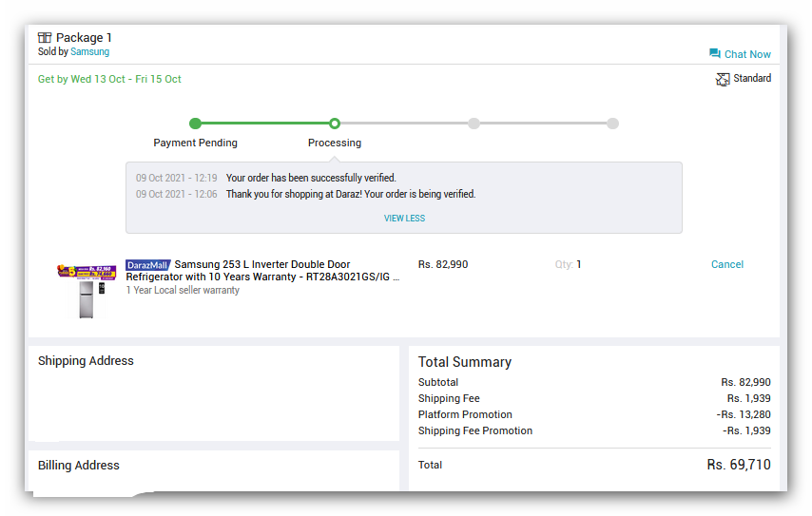Select the Shipping Address heading
Image resolution: width=812 pixels, height=516 pixels.
[86, 361]
